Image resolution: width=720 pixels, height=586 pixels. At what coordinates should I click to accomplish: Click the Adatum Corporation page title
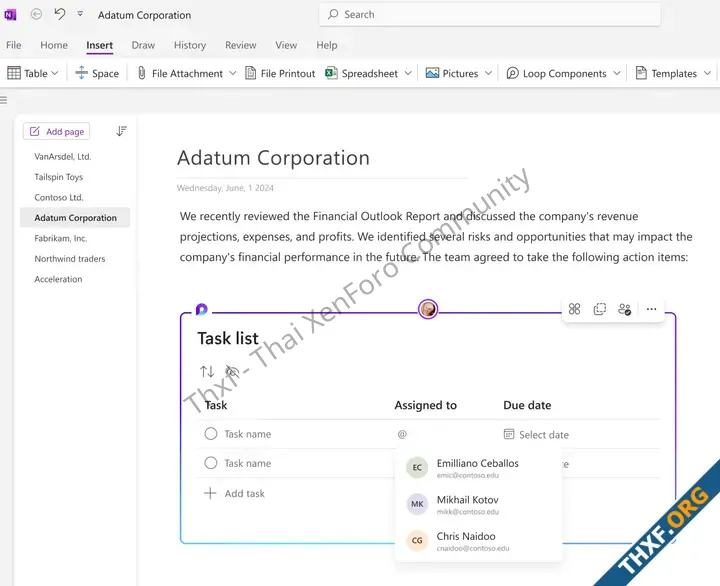point(273,158)
